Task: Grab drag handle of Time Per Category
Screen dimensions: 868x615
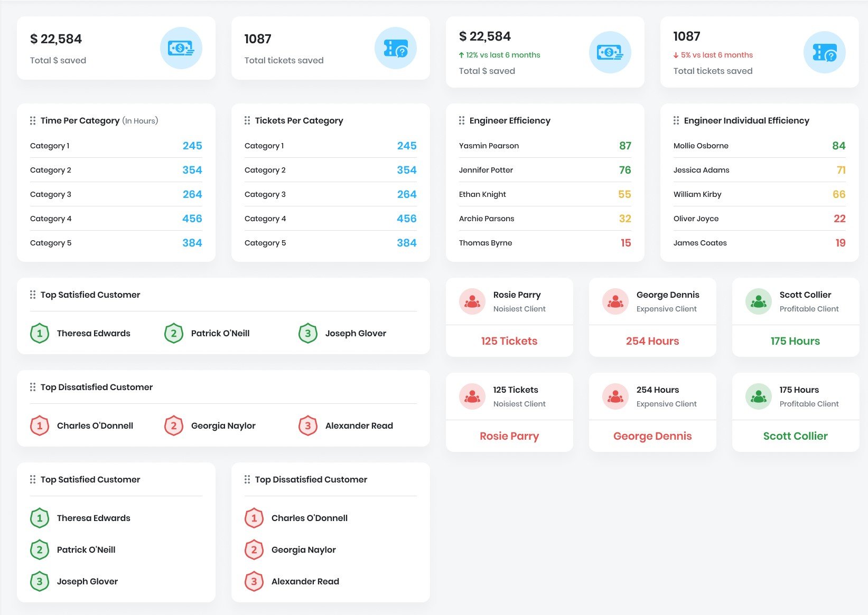Action: click(x=33, y=120)
